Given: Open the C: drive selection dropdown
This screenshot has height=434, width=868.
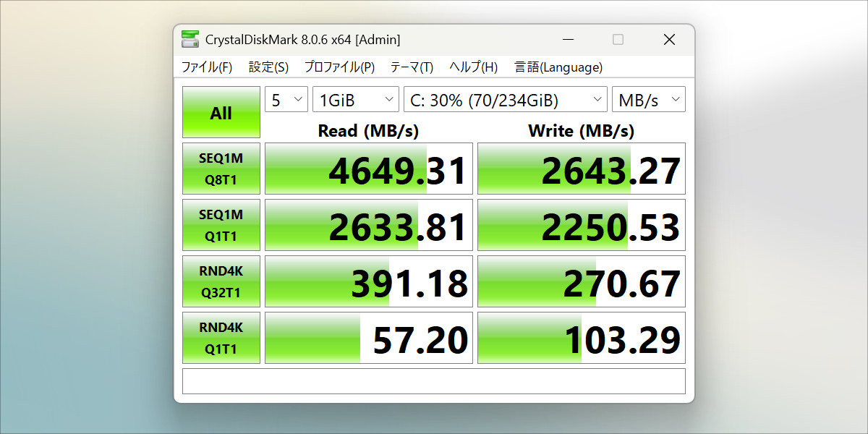Looking at the screenshot, I should pyautogui.click(x=505, y=100).
